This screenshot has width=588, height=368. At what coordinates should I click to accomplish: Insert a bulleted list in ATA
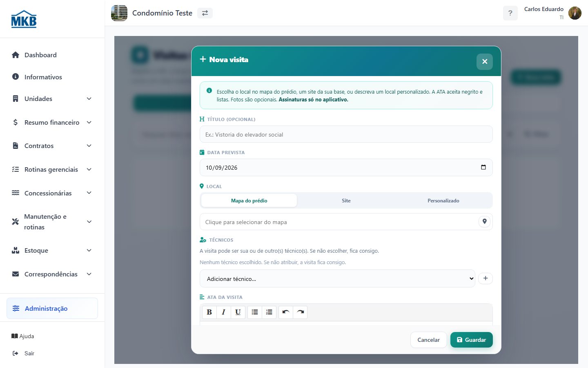point(255,312)
